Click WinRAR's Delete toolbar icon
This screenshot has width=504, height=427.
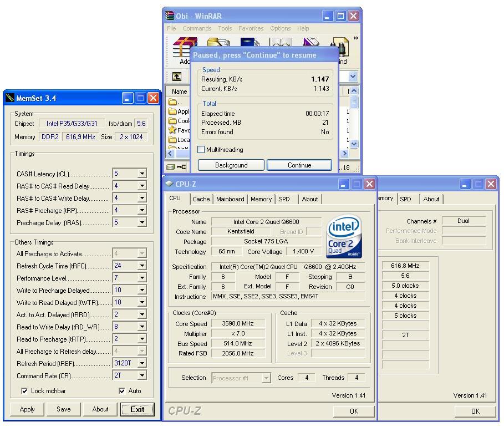coord(311,43)
